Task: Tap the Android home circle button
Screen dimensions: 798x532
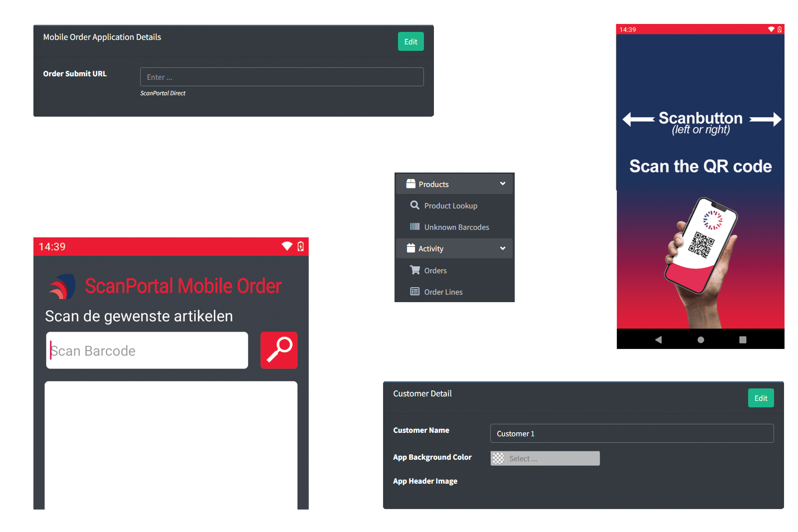Action: [701, 340]
